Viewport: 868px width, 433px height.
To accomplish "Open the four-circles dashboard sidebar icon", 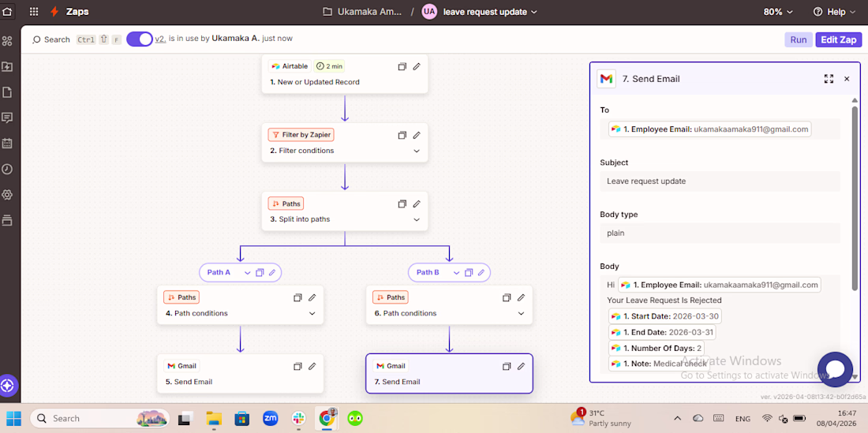I will [7, 41].
